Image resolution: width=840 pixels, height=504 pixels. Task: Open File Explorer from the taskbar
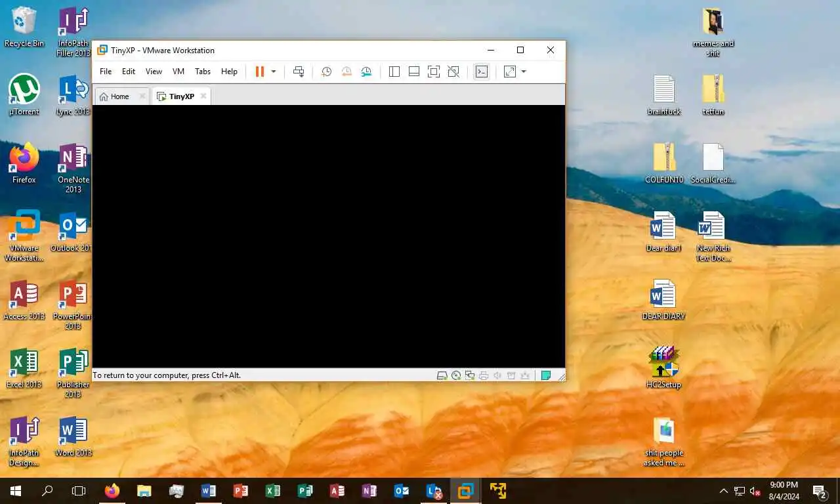pyautogui.click(x=144, y=491)
